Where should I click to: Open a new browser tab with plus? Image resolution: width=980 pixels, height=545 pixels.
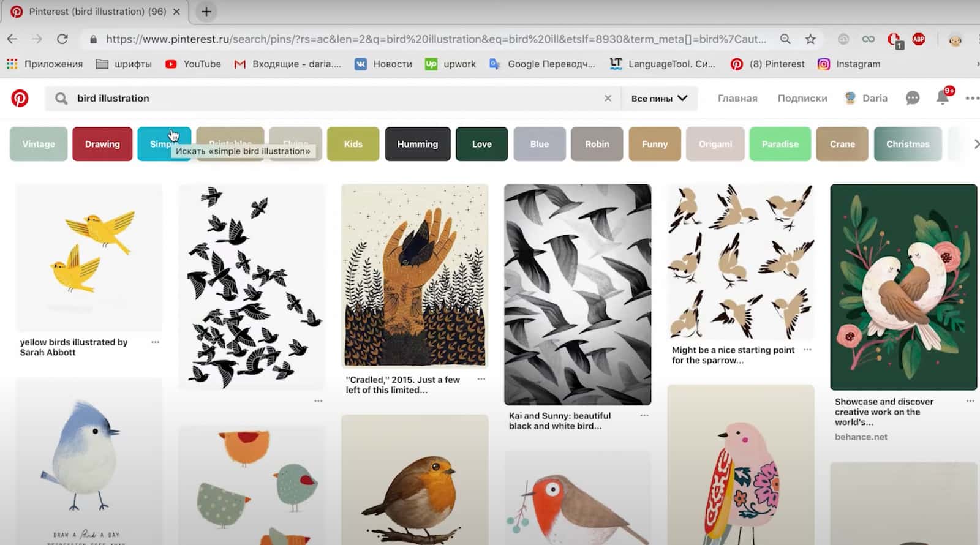[206, 12]
